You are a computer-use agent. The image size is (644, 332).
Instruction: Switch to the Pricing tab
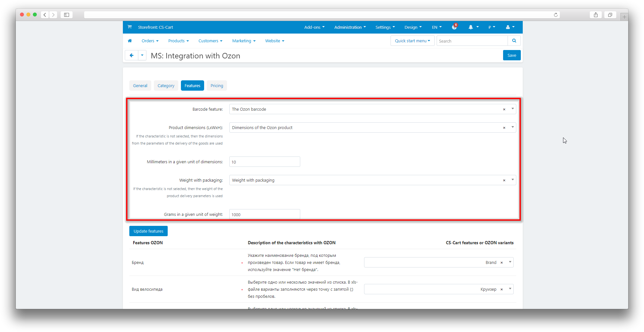[217, 86]
